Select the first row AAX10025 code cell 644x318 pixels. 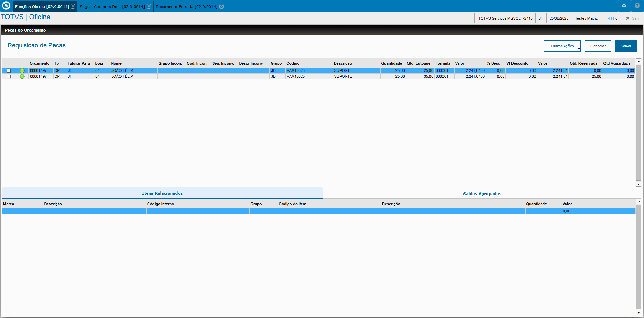(309, 70)
